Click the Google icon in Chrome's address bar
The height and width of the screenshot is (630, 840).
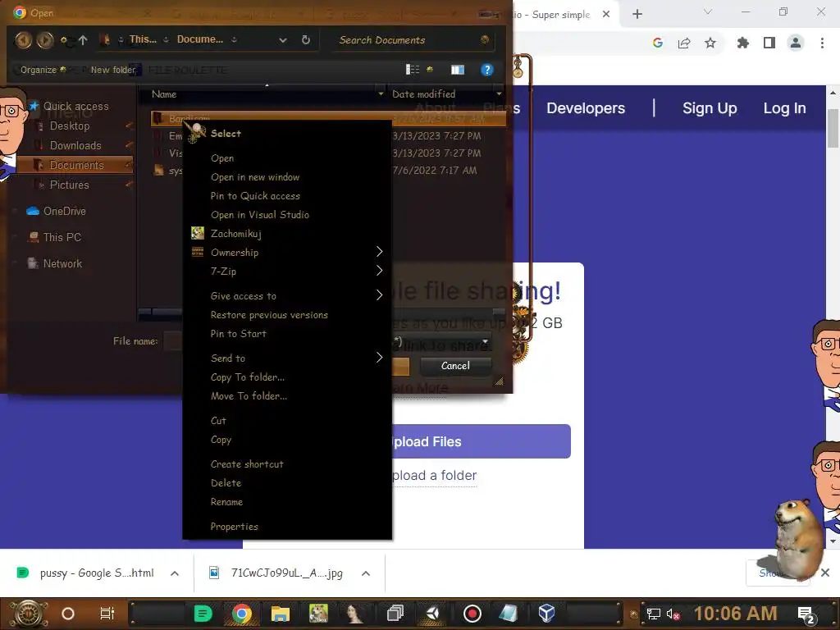[x=658, y=43]
